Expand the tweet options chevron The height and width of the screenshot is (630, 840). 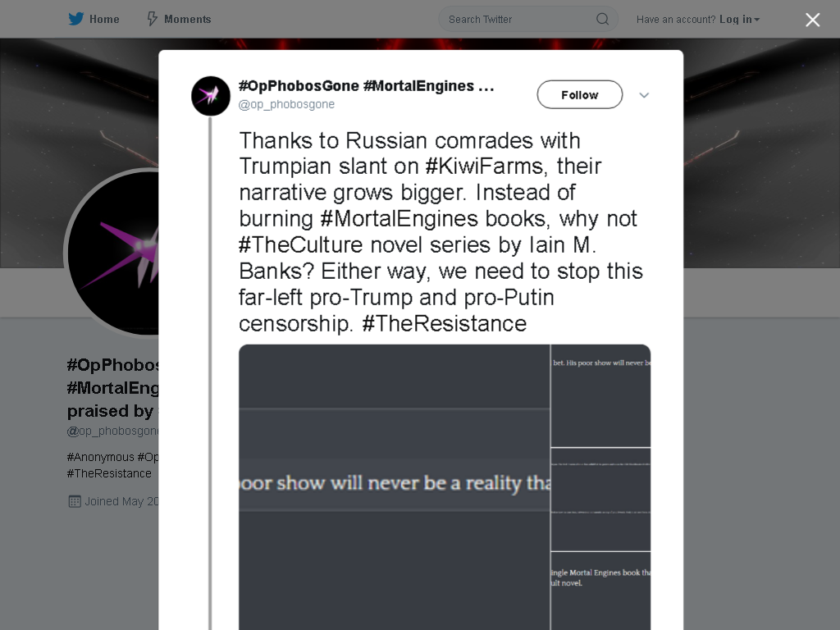pos(644,95)
